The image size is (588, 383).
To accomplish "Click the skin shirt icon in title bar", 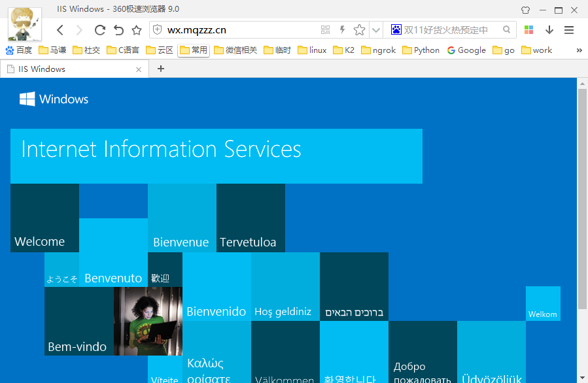I will 525,10.
